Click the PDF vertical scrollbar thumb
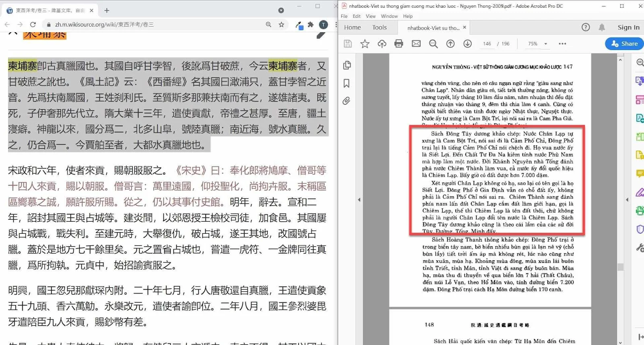 click(620, 267)
